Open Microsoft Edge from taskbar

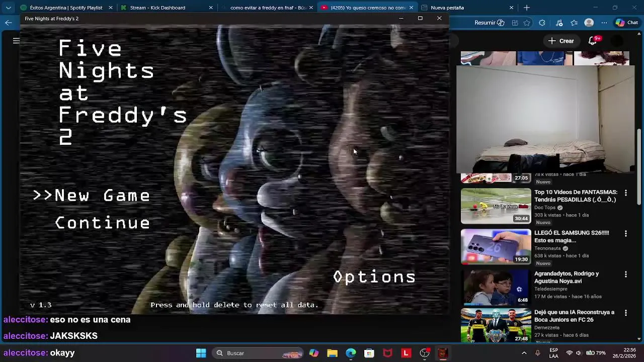[351, 353]
